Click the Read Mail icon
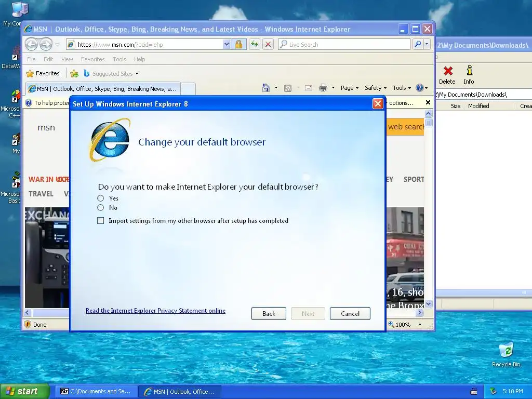Image resolution: width=532 pixels, height=399 pixels. pos(309,88)
